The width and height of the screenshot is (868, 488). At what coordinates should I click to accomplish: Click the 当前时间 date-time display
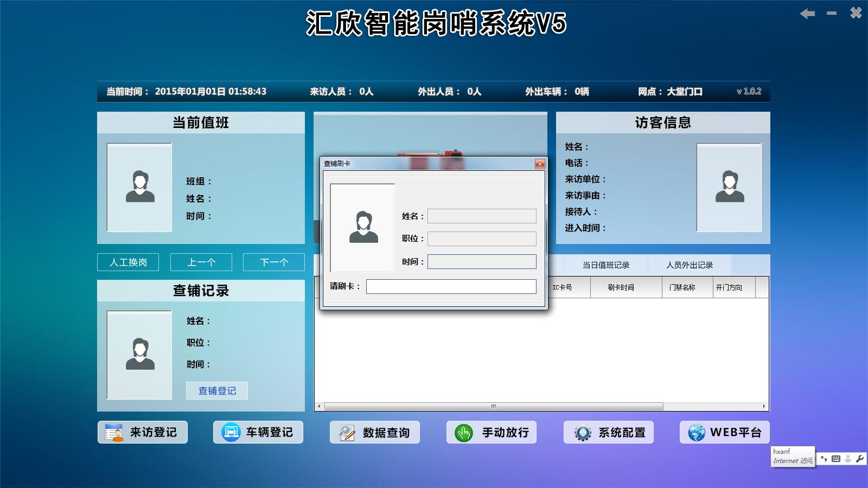186,92
